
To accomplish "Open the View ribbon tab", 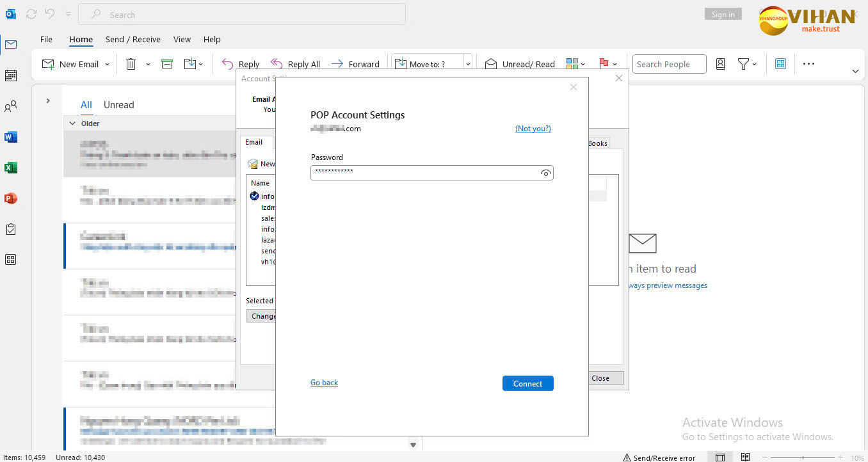I will click(x=182, y=39).
